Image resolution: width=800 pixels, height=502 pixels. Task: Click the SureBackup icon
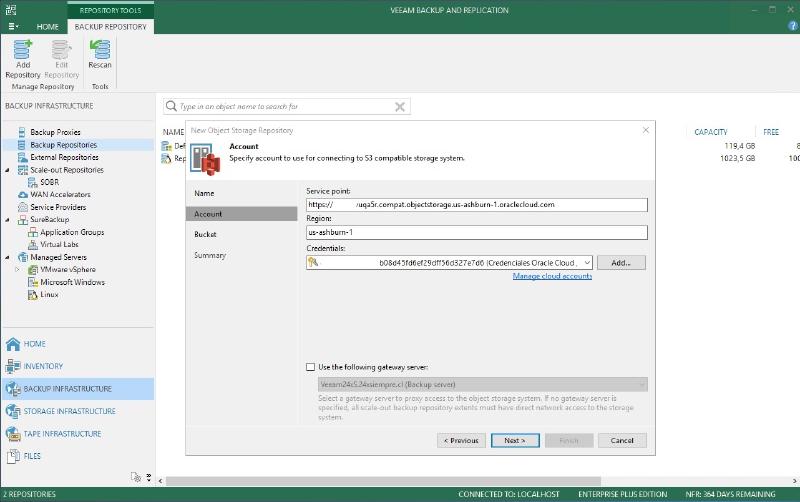[22, 219]
